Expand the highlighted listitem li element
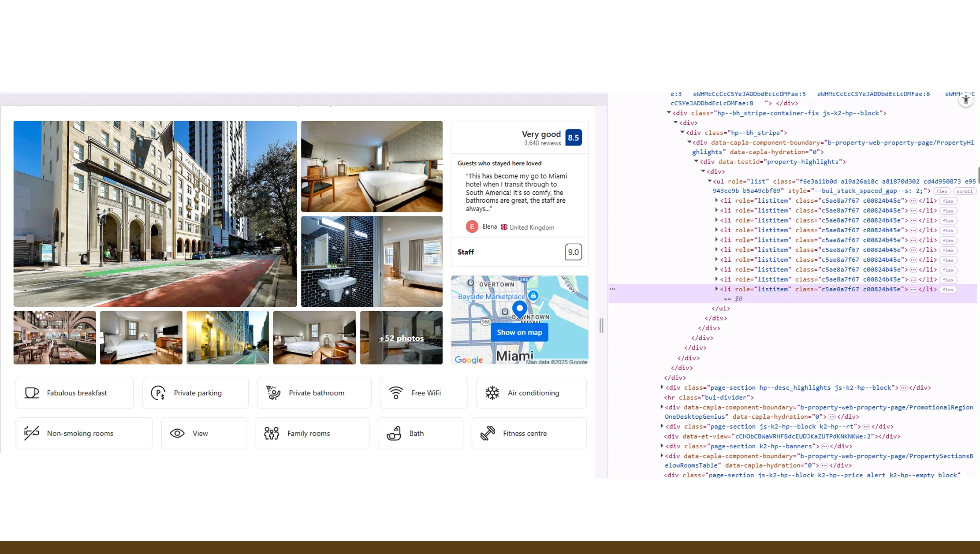The height and width of the screenshot is (554, 980). click(716, 289)
